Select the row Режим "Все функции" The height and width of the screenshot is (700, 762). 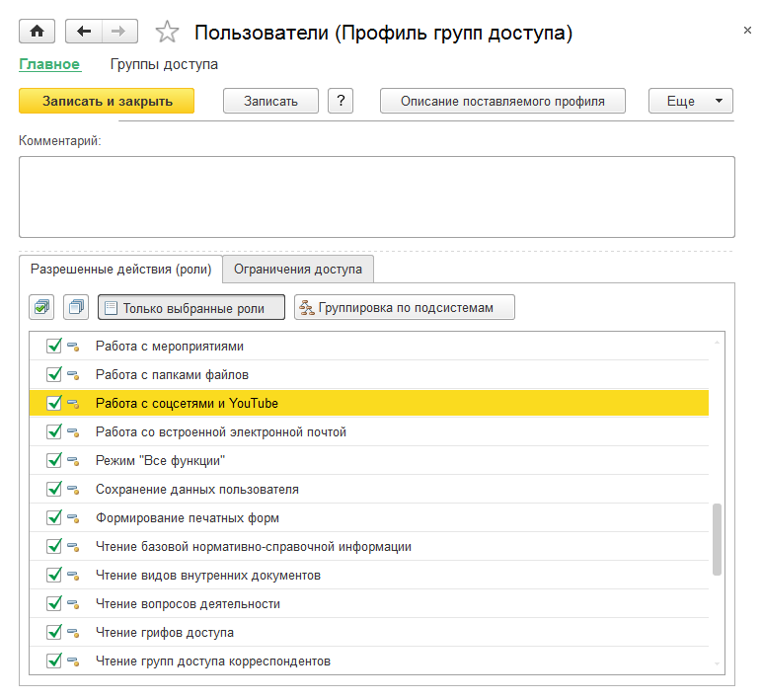(x=369, y=461)
